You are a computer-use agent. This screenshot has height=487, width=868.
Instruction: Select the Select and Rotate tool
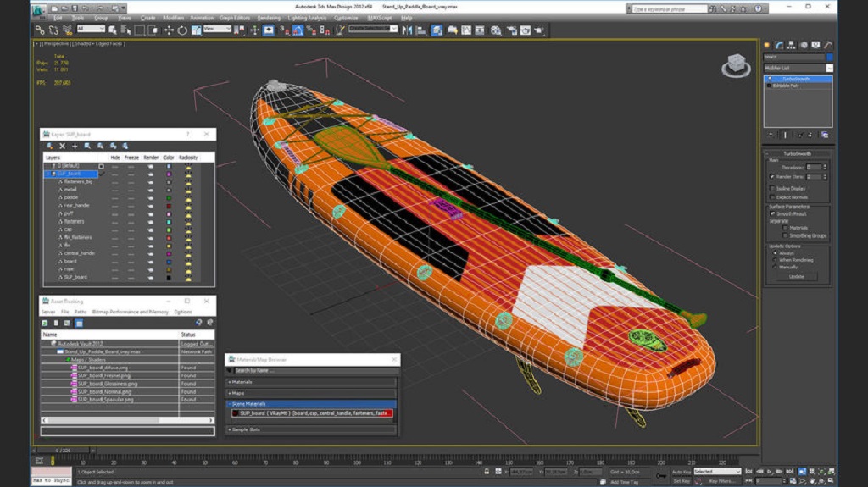(182, 30)
